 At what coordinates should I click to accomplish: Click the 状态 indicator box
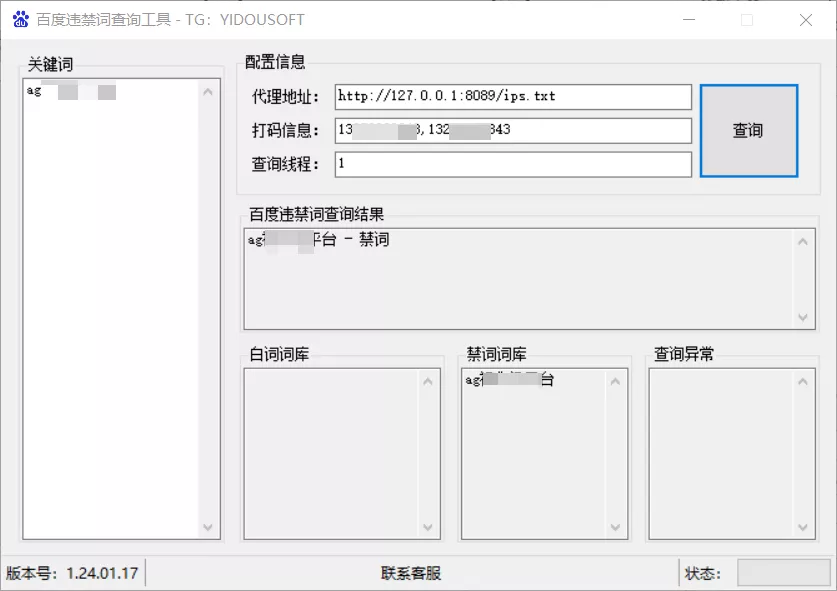[x=783, y=573]
